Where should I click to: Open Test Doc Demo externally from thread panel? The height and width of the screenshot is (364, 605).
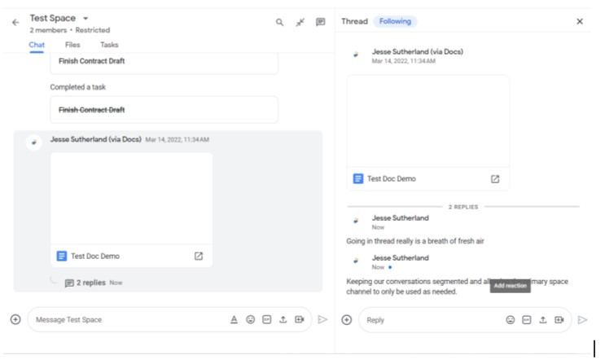[495, 178]
